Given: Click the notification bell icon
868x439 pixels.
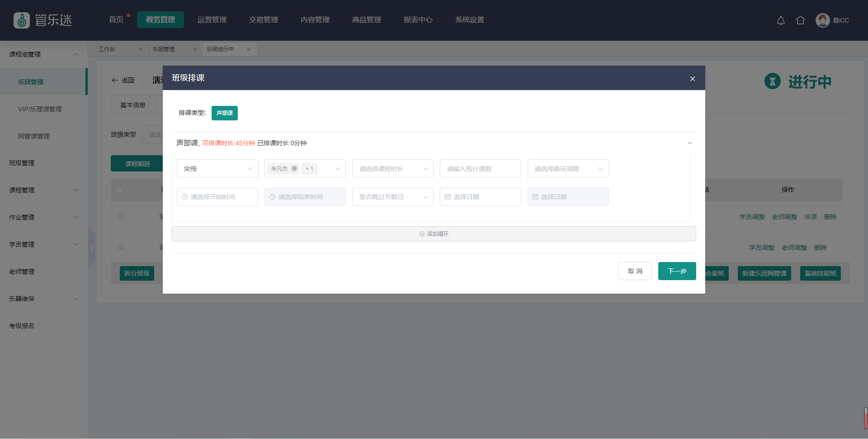Looking at the screenshot, I should [x=781, y=20].
